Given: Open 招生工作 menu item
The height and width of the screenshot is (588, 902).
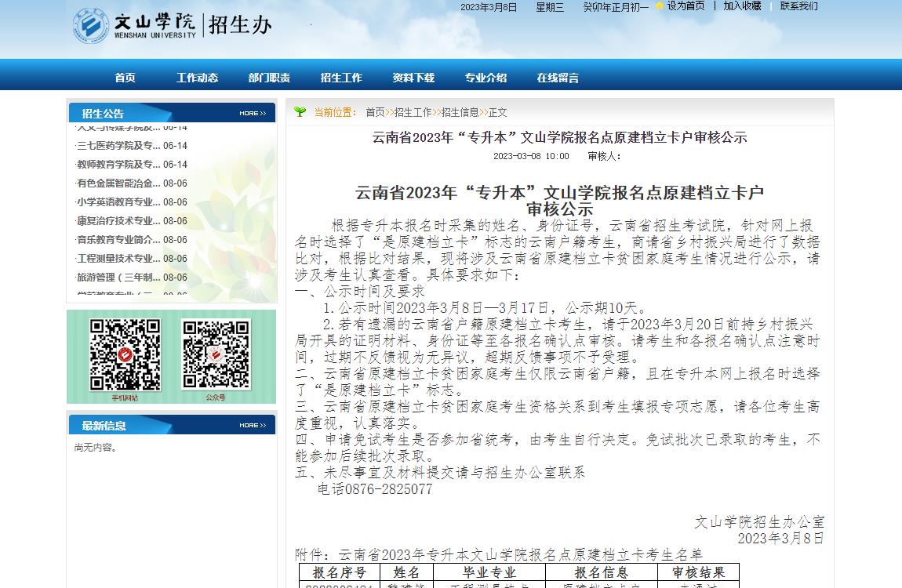Looking at the screenshot, I should pyautogui.click(x=341, y=78).
